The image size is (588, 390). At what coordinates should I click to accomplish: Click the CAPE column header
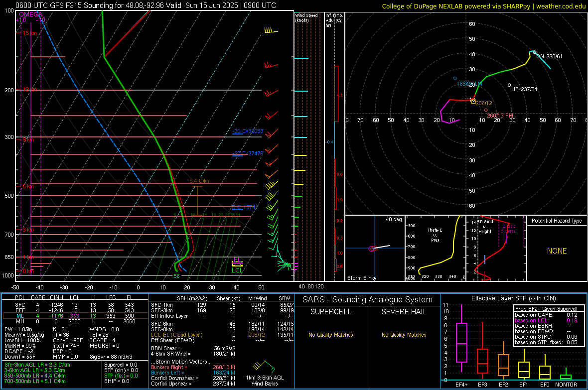click(38, 297)
